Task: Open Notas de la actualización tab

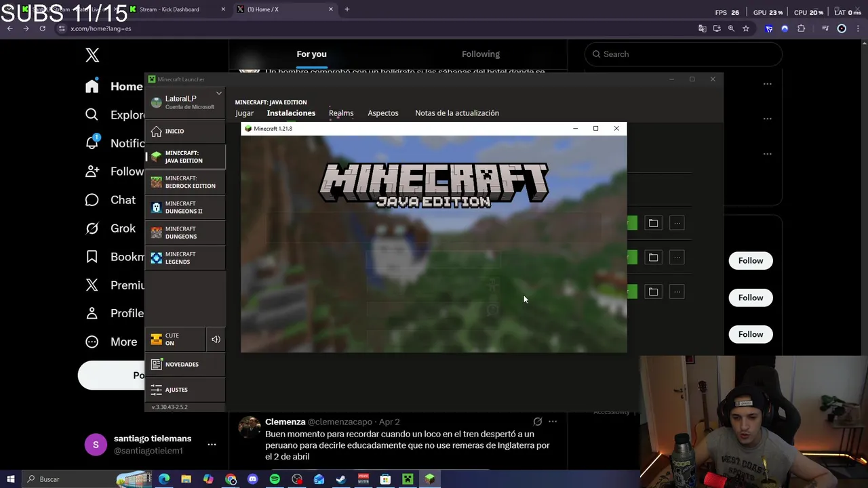Action: point(457,113)
